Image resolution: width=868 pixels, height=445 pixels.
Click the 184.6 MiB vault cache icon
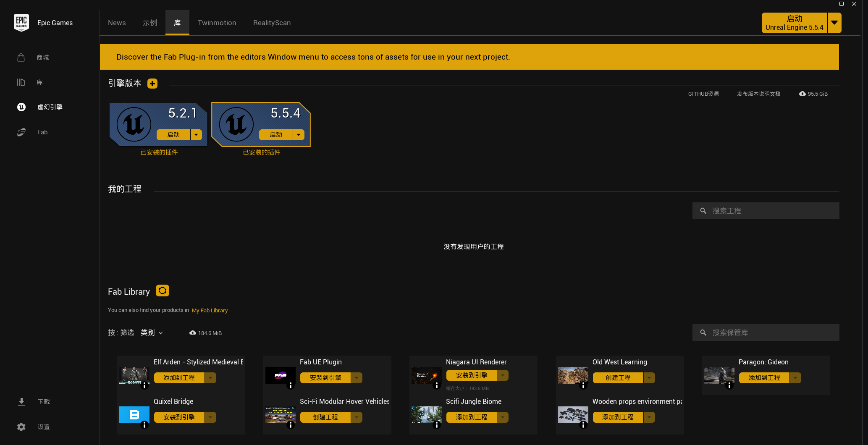tap(193, 332)
